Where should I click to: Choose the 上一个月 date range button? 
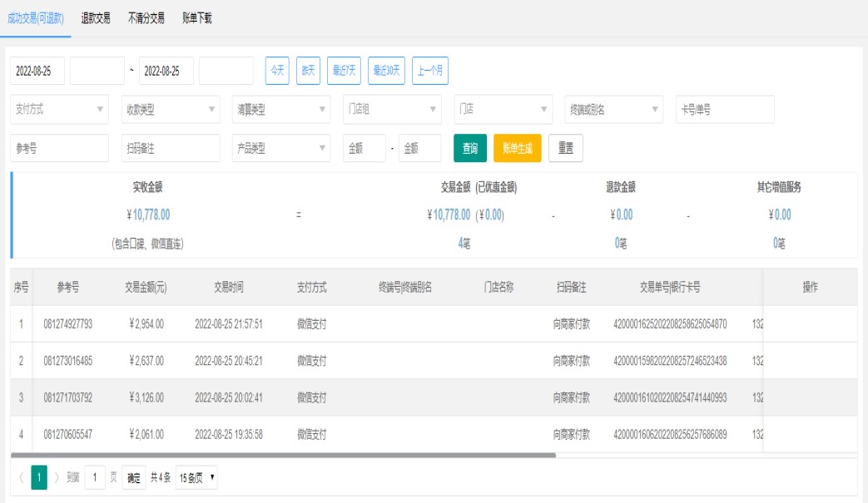pos(430,72)
